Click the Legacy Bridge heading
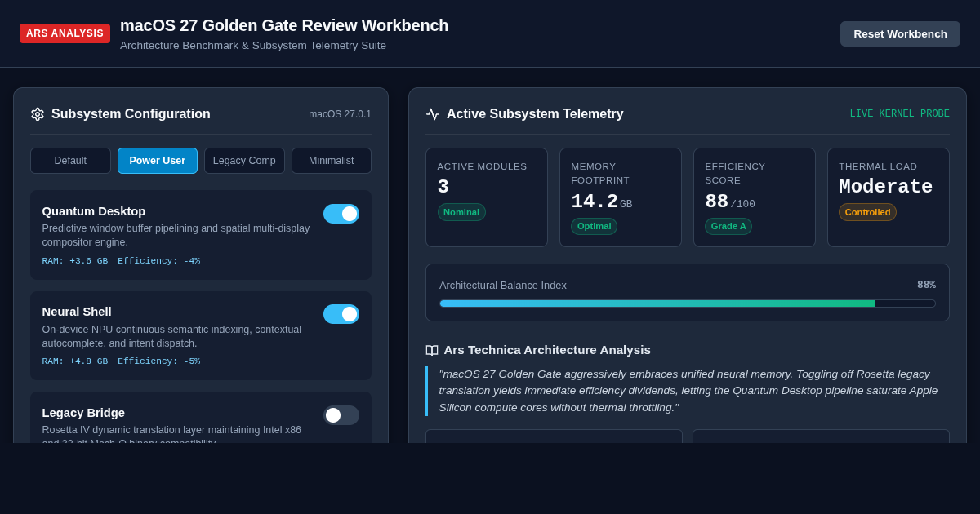Screen dimensions: 980x514 point(83,413)
